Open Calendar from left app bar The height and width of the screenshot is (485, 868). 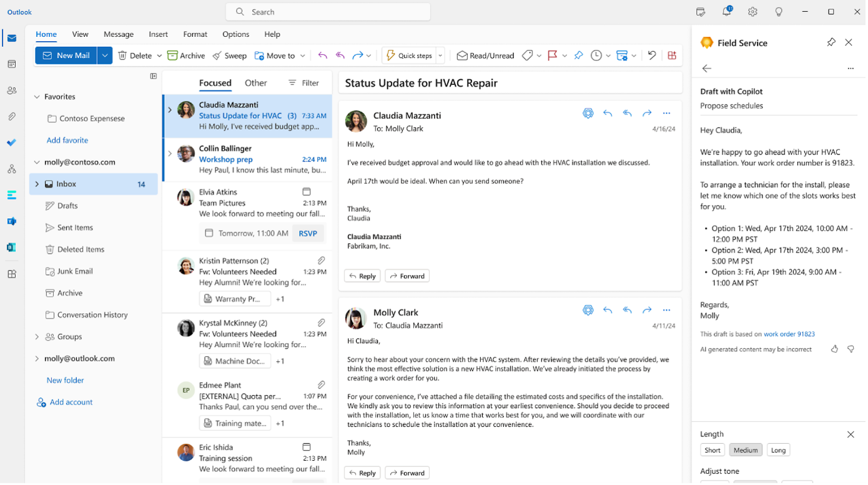click(12, 64)
